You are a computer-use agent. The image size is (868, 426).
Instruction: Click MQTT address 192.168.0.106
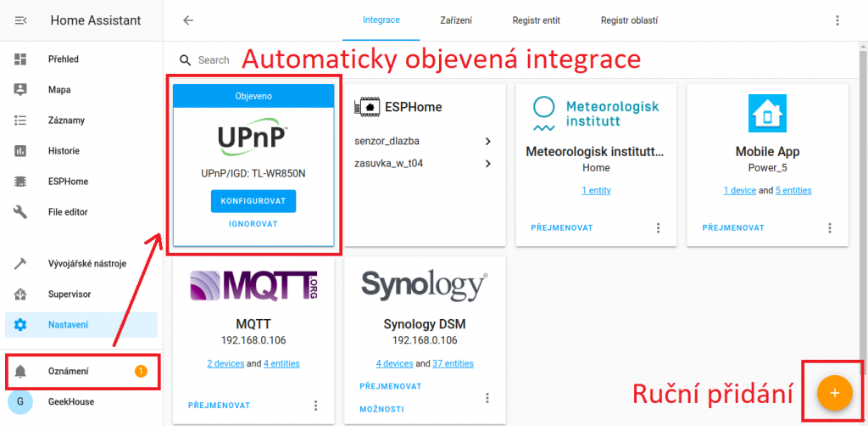coord(253,340)
